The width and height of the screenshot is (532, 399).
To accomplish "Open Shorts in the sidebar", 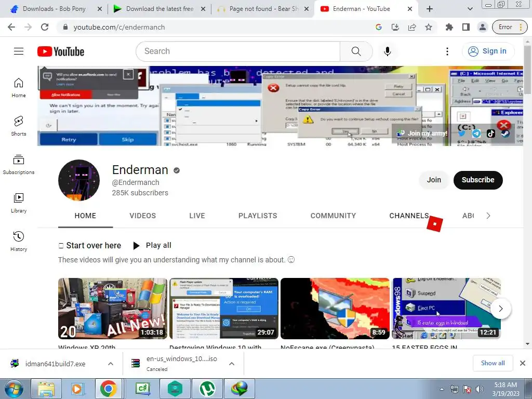I will (19, 126).
